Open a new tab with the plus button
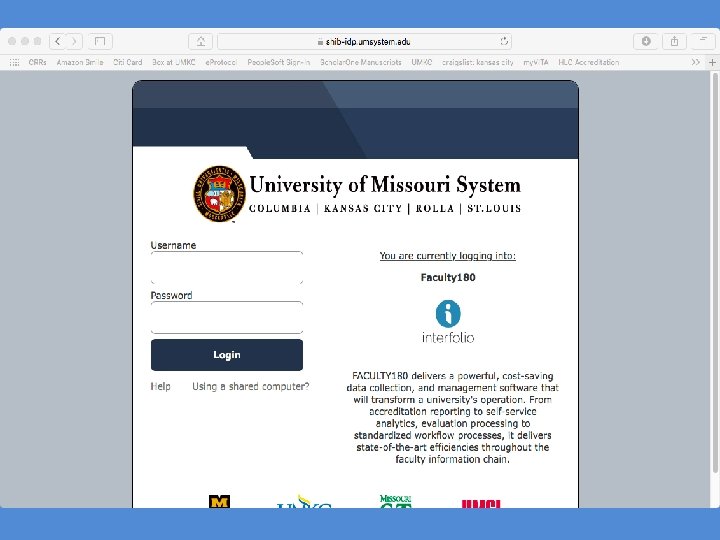The image size is (720, 540). [x=712, y=62]
